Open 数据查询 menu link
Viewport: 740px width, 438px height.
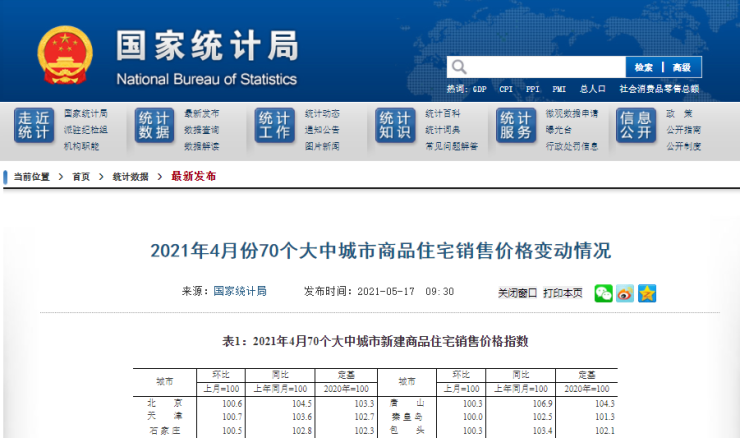point(202,129)
